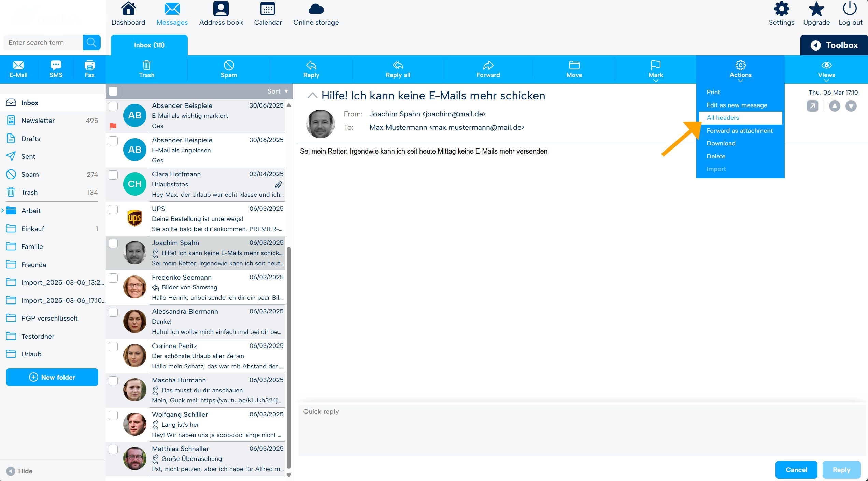Click the search magnifier button
Viewport: 868px width, 481px height.
point(91,42)
